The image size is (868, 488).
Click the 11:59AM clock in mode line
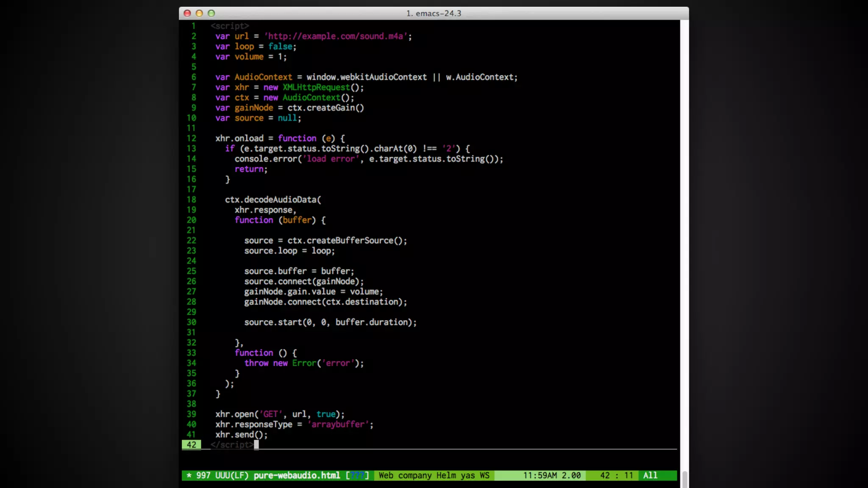(x=540, y=475)
